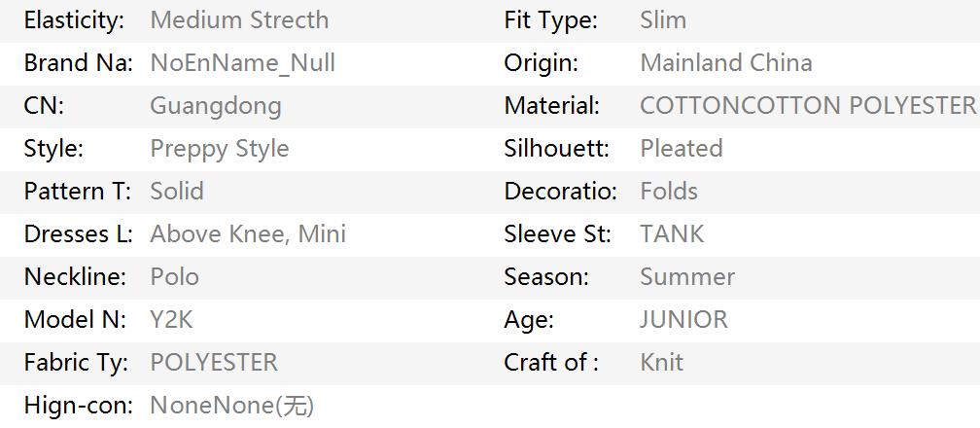Viewport: 980px width, 428px height.
Task: Click the Y2K model value
Action: (x=171, y=320)
